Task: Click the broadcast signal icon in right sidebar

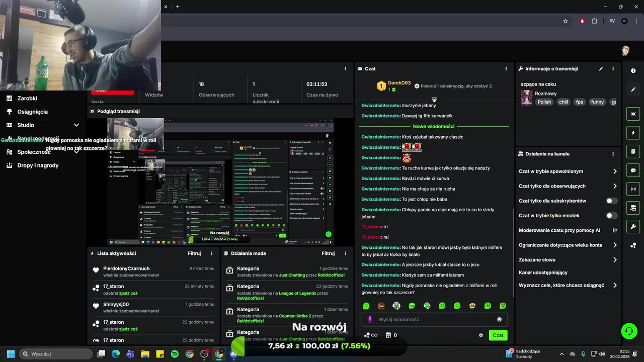Action: [x=633, y=189]
